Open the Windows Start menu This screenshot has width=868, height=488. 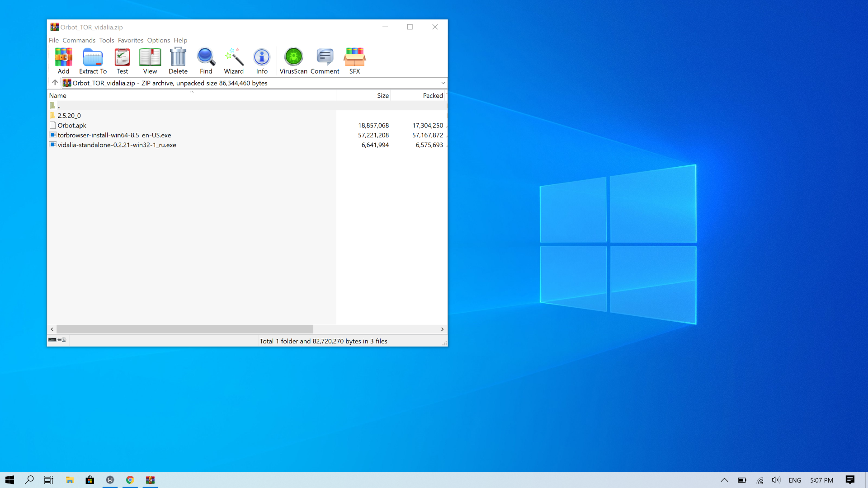[10, 480]
